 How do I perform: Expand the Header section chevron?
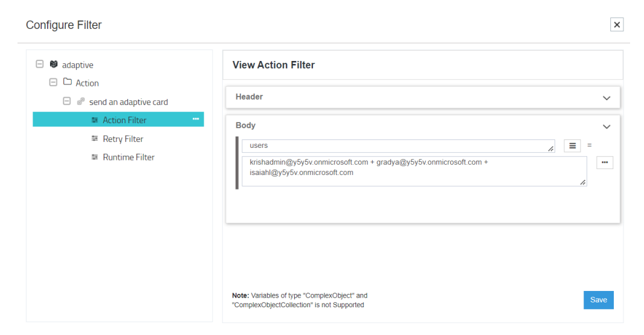(607, 97)
